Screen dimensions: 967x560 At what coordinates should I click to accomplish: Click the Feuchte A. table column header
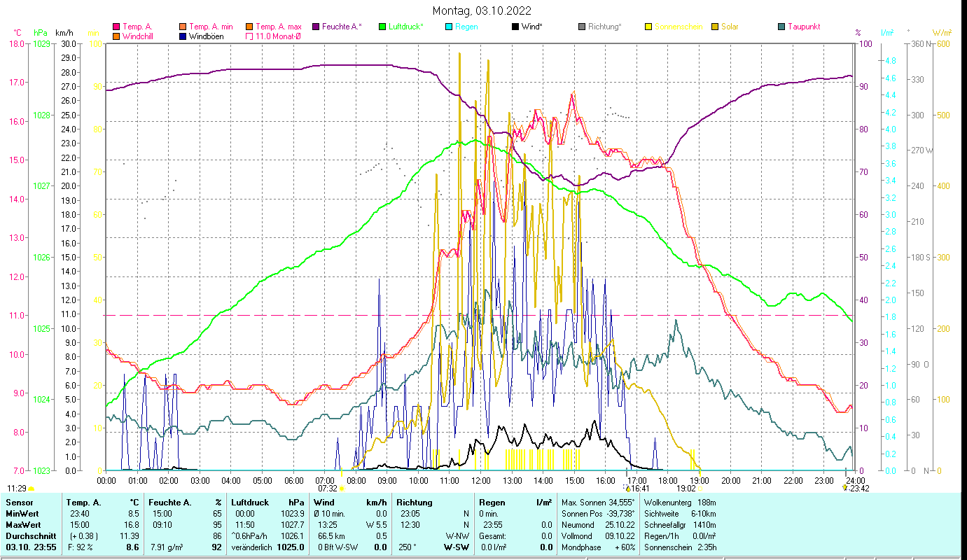pos(170,503)
